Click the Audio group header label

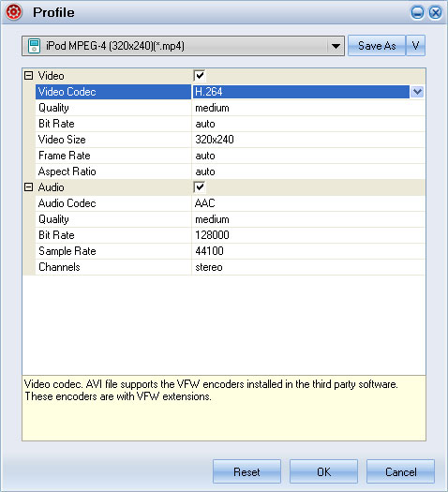pyautogui.click(x=51, y=187)
